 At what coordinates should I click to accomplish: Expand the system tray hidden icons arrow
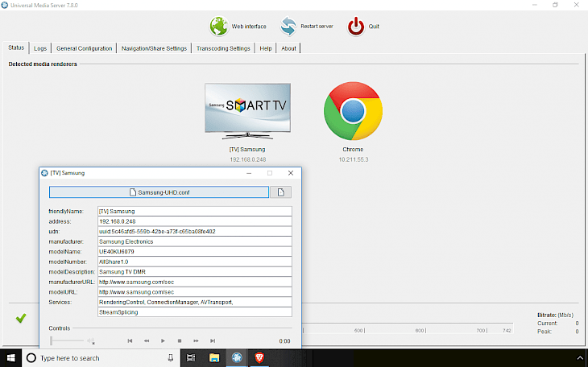(x=580, y=358)
